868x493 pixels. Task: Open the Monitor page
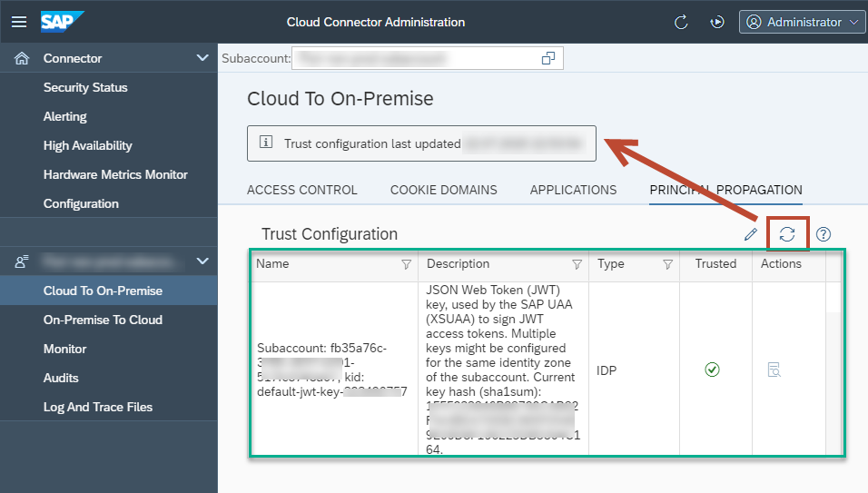coord(64,350)
